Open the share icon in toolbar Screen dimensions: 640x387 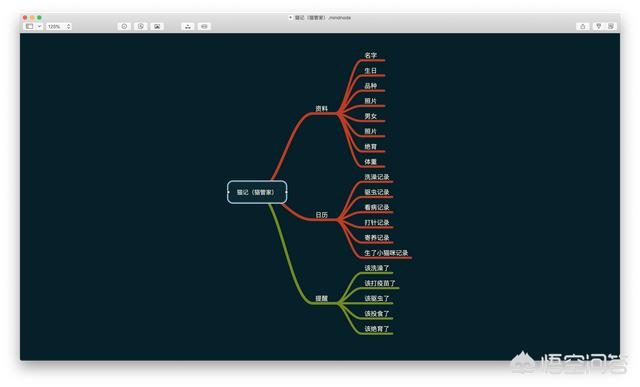[x=582, y=26]
